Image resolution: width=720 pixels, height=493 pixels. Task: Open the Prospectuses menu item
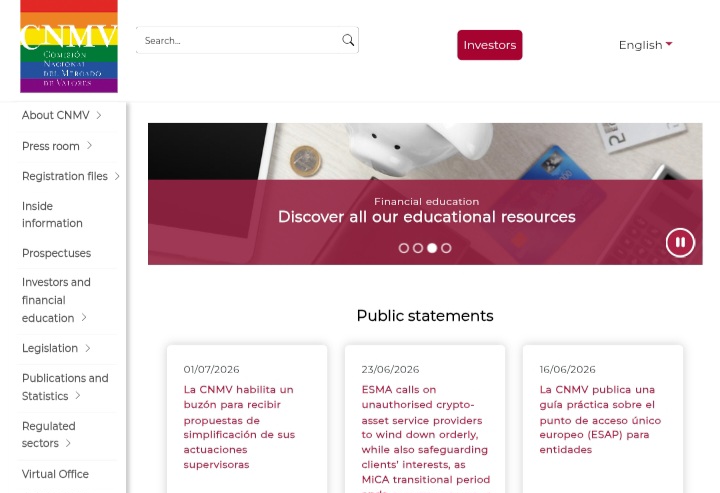coord(56,253)
